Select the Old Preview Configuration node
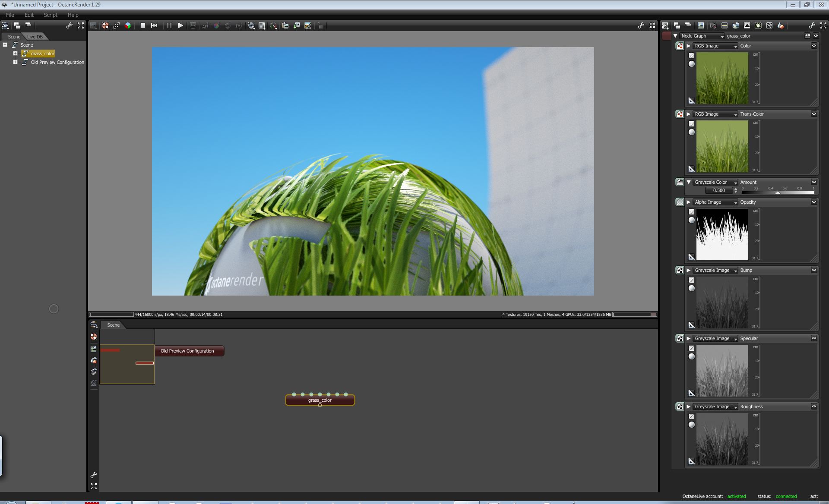This screenshot has width=829, height=504. [187, 351]
